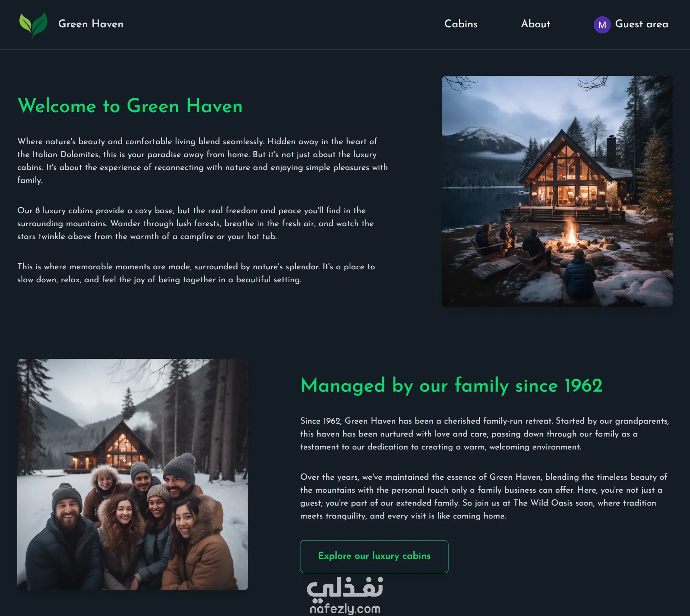Click the nafezly.com watermark text
This screenshot has width=690, height=616.
(345, 608)
